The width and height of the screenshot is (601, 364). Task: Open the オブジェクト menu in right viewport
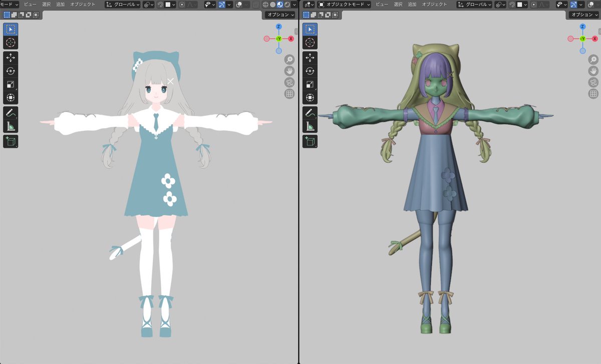coord(434,5)
